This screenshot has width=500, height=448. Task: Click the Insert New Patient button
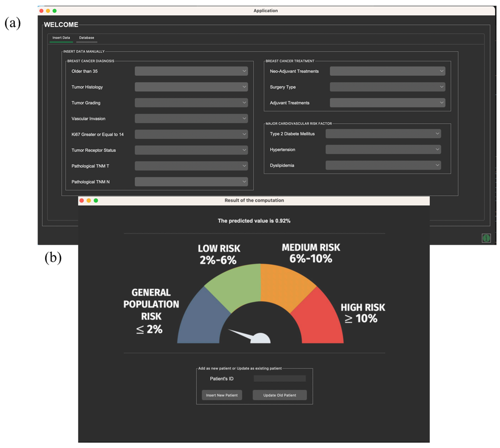pos(222,395)
